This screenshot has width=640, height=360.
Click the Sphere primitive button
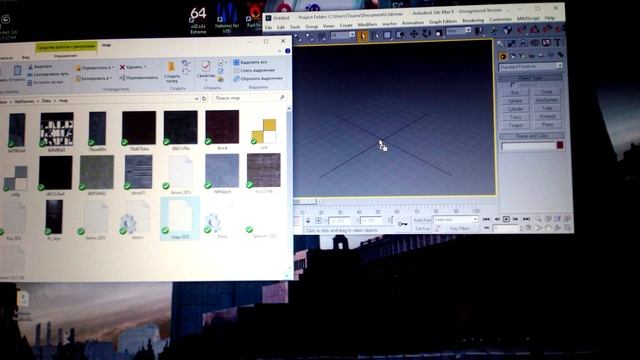(515, 101)
